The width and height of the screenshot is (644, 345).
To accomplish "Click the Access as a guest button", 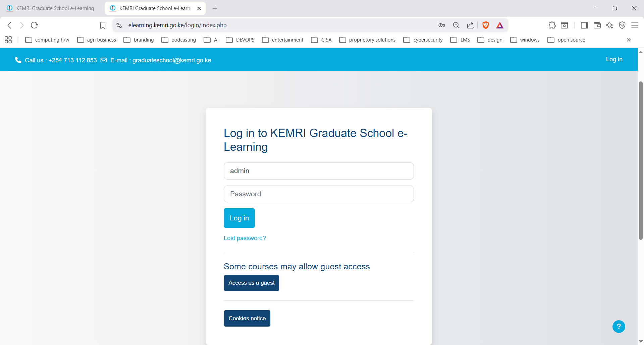I will tap(251, 283).
